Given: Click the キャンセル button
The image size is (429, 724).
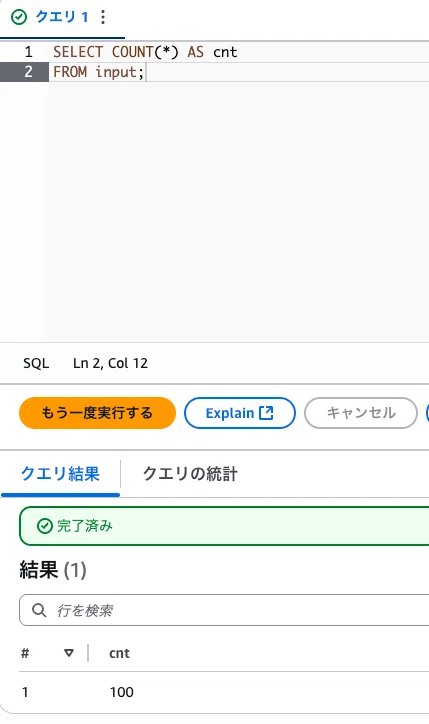Looking at the screenshot, I should point(361,413).
